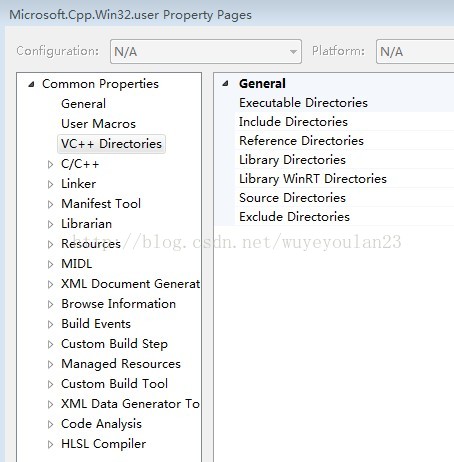Expand the Custom Build Step node arrow
This screenshot has width=454, height=462.
pyautogui.click(x=50, y=344)
